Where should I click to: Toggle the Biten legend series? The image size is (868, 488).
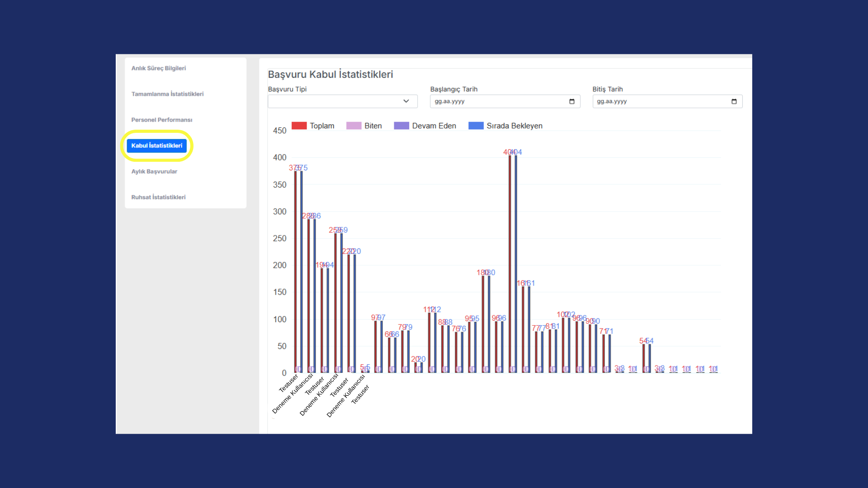click(x=364, y=126)
